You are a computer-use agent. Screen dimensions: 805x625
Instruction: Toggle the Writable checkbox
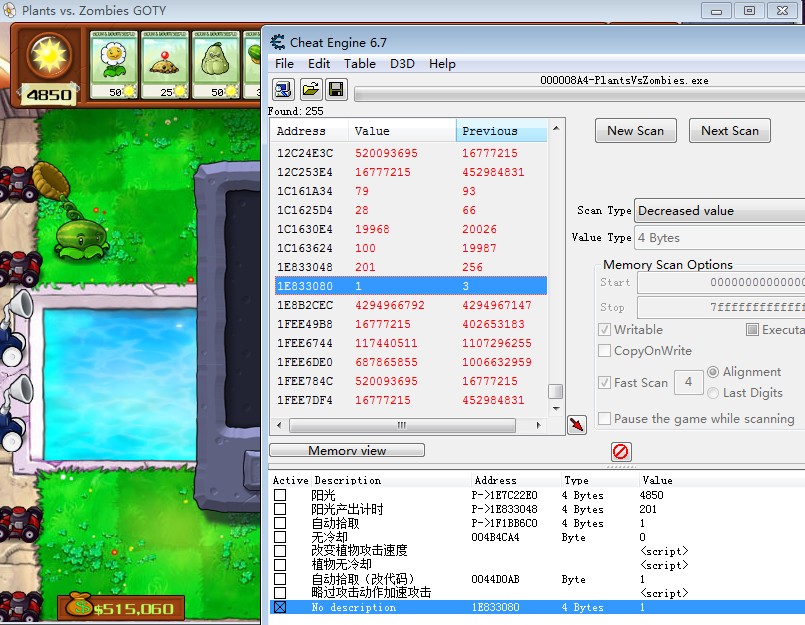click(x=605, y=330)
